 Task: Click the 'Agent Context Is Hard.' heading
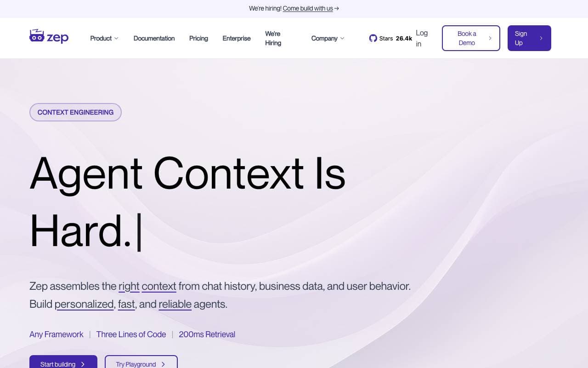[187, 202]
